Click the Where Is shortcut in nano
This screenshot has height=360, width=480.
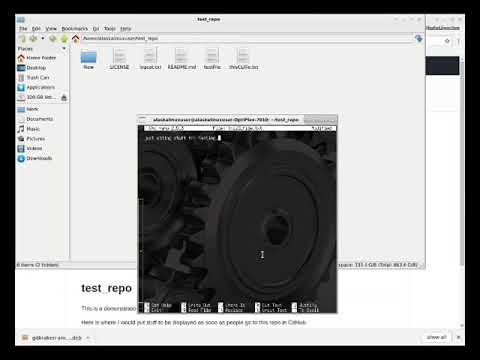[232, 305]
